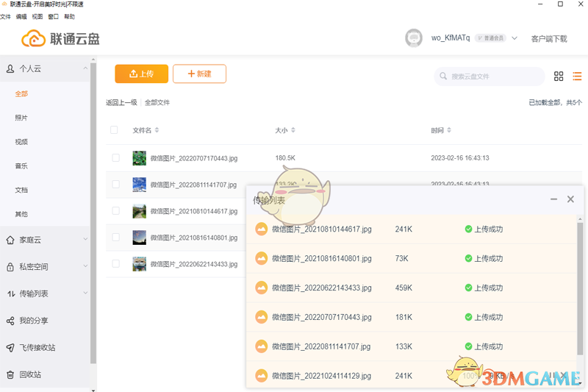The width and height of the screenshot is (588, 392).
Task: Click the 传输列表 transfer arrows icon
Action: [x=11, y=293]
